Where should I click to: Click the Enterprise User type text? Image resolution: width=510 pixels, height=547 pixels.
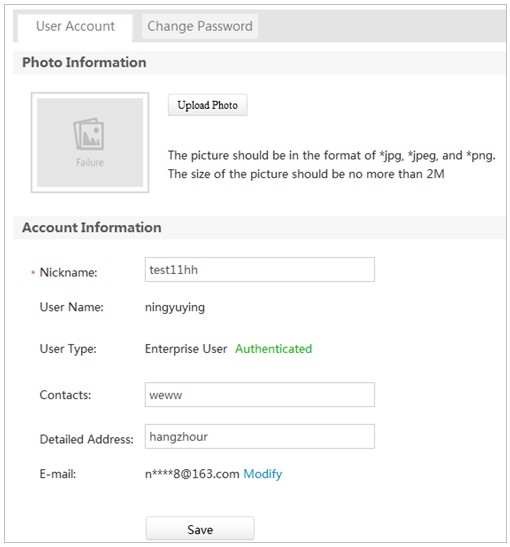186,349
